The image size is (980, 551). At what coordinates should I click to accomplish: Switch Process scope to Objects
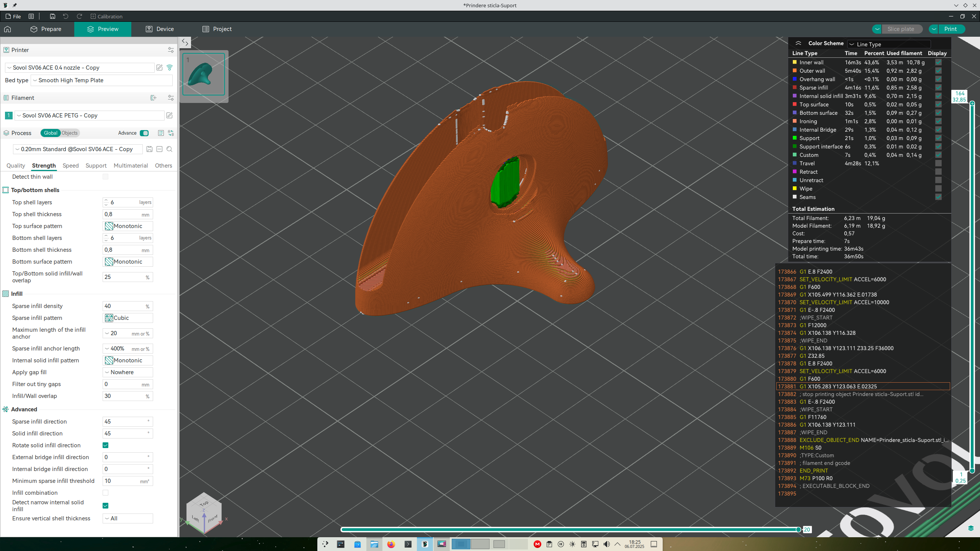click(x=70, y=133)
